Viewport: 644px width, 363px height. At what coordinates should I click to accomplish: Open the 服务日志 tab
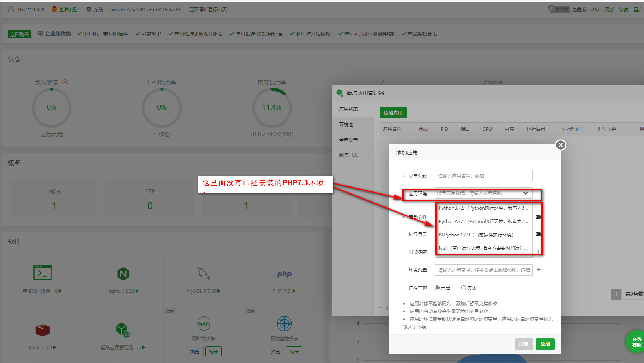tap(353, 155)
